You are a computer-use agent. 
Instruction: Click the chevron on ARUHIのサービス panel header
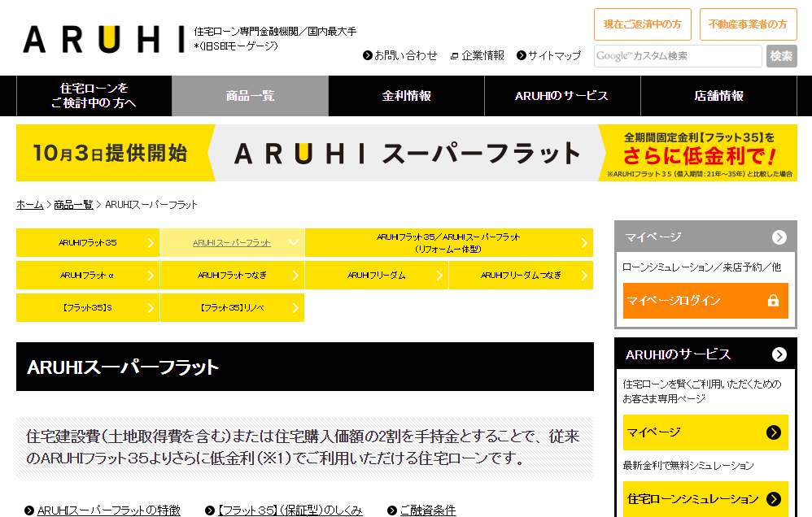(x=779, y=354)
